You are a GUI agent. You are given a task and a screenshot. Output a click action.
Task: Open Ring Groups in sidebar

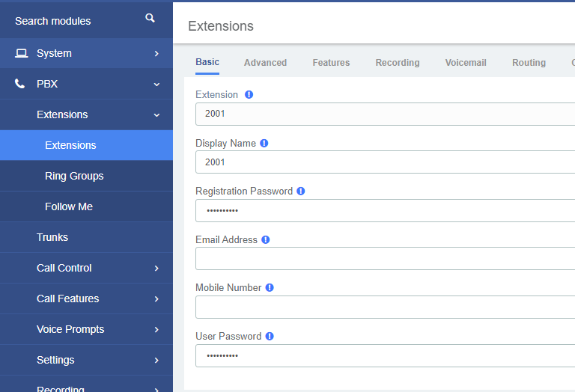tap(86, 176)
